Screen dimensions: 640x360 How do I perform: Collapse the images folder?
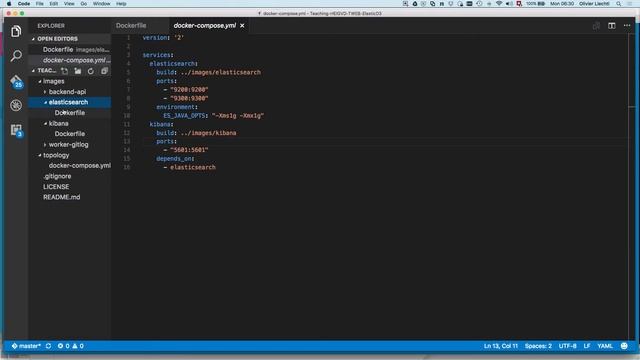[x=40, y=81]
